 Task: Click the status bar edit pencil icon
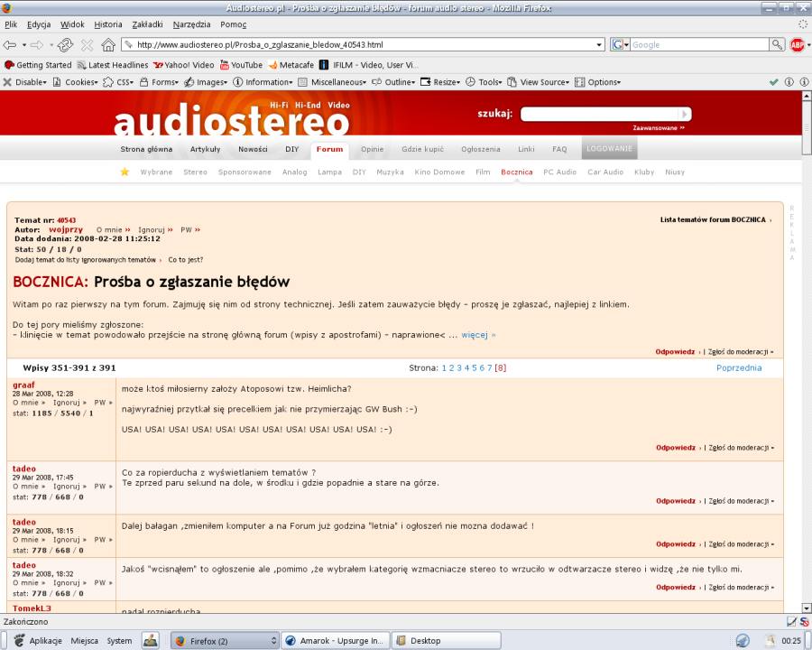pyautogui.click(x=791, y=621)
